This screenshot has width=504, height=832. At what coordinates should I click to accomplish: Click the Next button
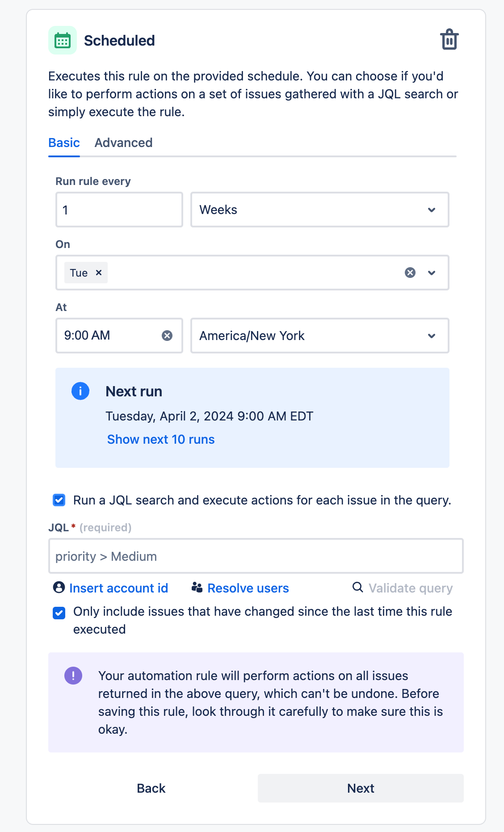coord(361,788)
